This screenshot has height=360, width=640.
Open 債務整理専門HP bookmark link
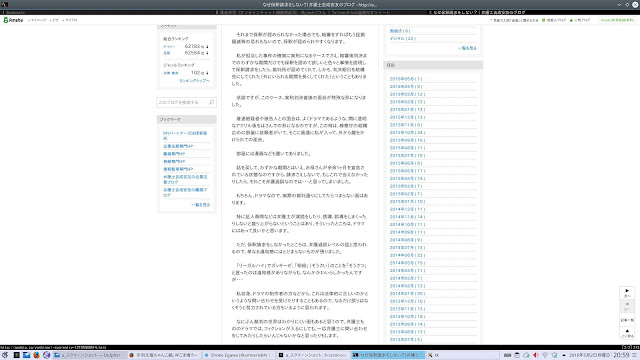coord(178,169)
